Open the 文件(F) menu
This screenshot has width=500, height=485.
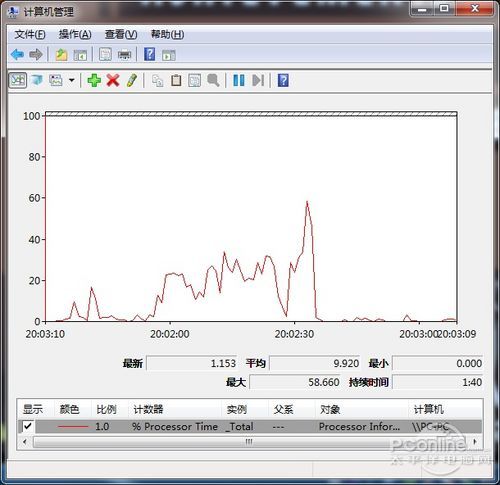(x=30, y=34)
